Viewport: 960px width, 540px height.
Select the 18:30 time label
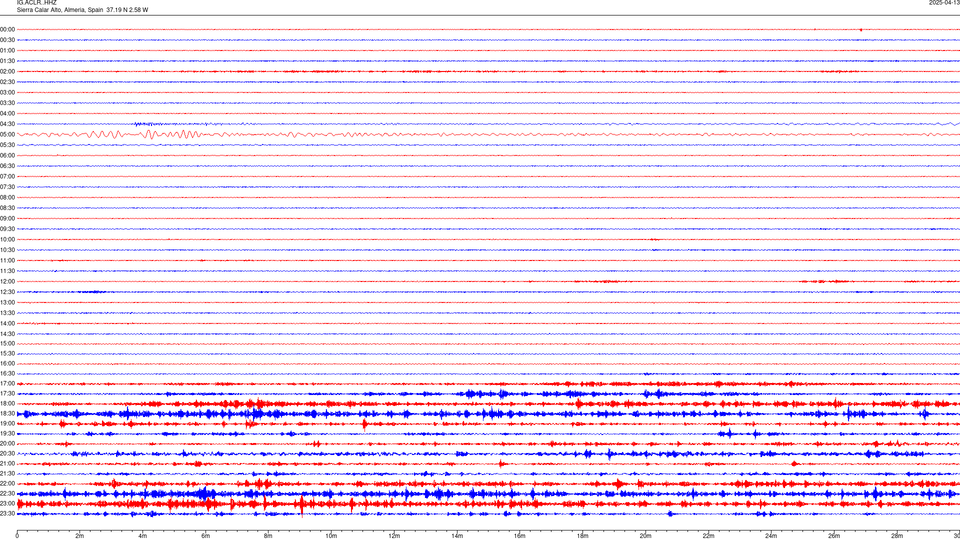7,414
